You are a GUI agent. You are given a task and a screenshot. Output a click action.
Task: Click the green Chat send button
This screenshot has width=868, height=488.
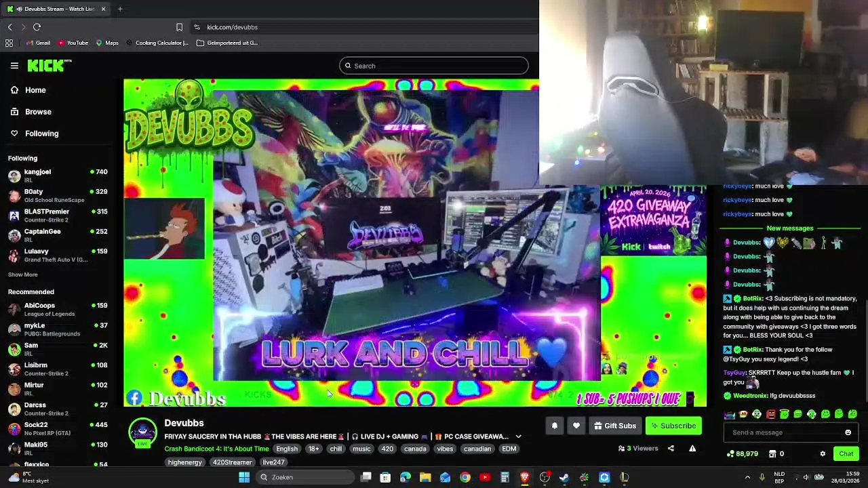pos(846,453)
